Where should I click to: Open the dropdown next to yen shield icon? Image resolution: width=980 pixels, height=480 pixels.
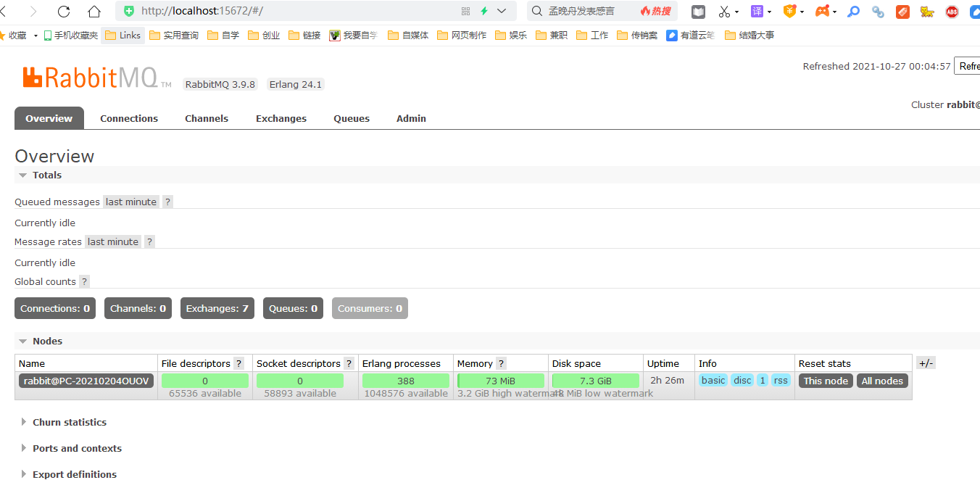(802, 12)
